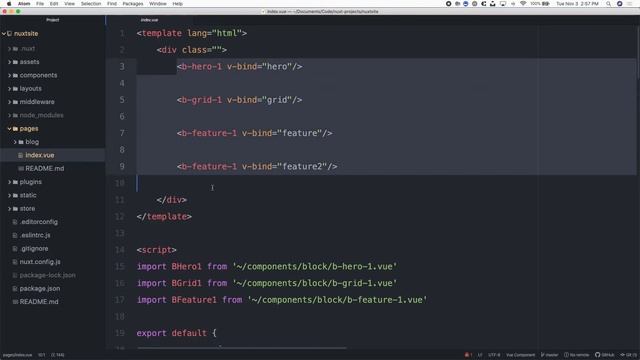Open Notification Center list icon
640x360 pixels.
point(629,4)
